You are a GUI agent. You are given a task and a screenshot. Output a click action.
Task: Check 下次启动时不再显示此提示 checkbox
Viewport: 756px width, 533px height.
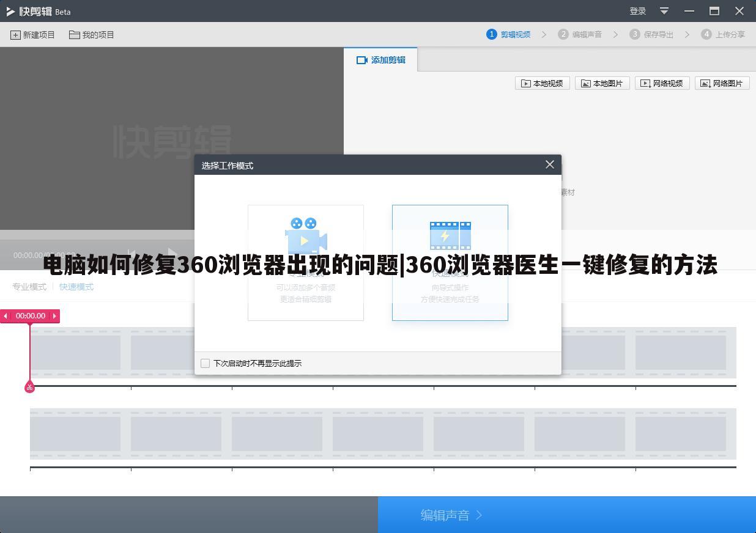(x=206, y=363)
